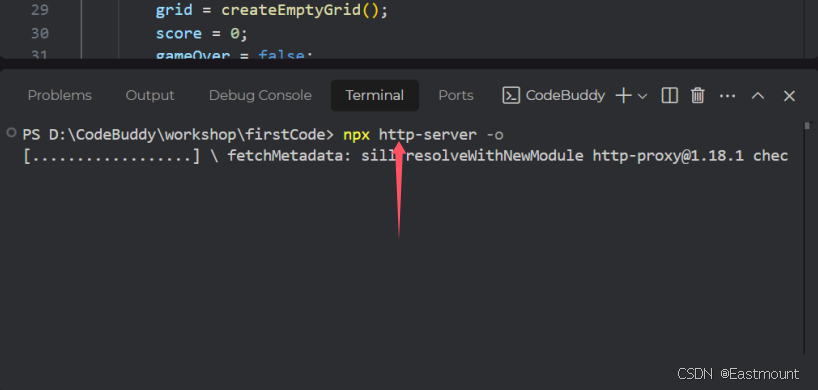This screenshot has height=390, width=818.
Task: Click createEmptyGrid in the code editor
Action: (291, 10)
